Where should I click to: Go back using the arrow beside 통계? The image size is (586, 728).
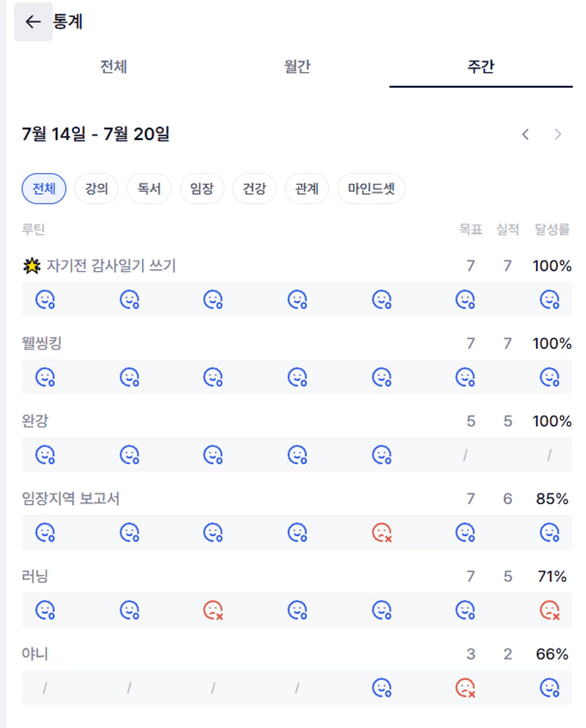tap(33, 21)
